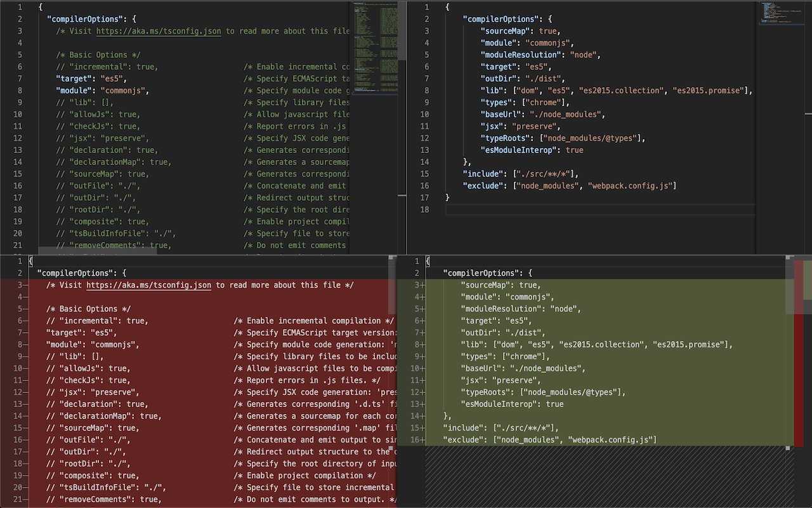Click line number 7 in top-left editor
Image resolution: width=812 pixels, height=508 pixels.
19,79
